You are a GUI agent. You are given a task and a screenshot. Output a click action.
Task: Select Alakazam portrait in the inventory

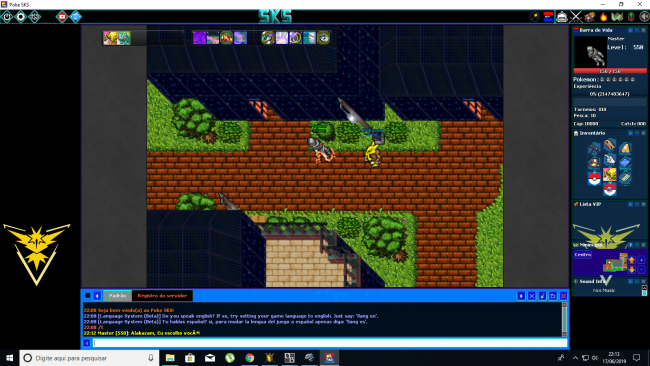point(609,175)
